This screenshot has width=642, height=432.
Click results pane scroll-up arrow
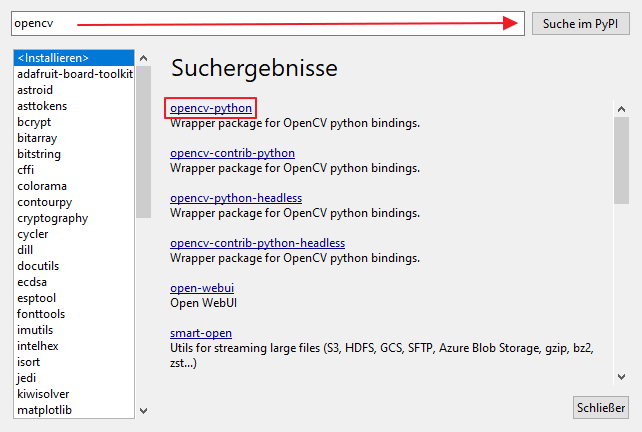pos(621,109)
